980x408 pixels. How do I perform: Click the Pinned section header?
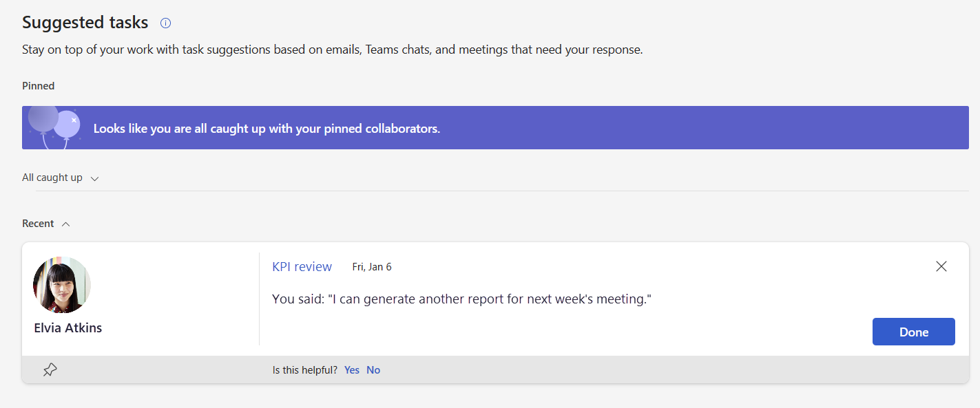click(38, 85)
